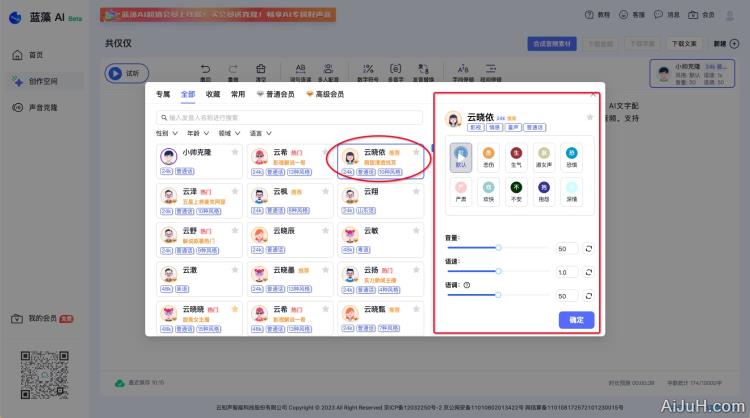Screen dimensions: 750x418
Task: Choose the 生气 emotion style icon
Action: click(x=517, y=155)
